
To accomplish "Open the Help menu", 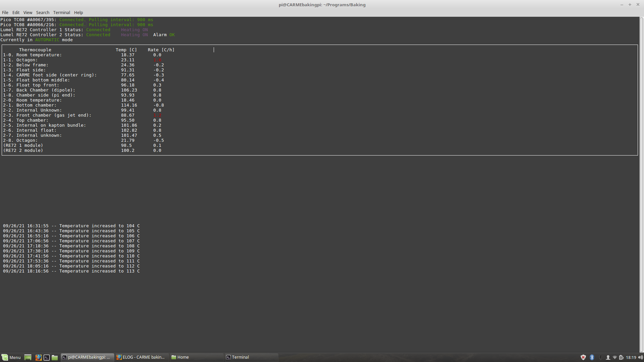I will click(78, 12).
